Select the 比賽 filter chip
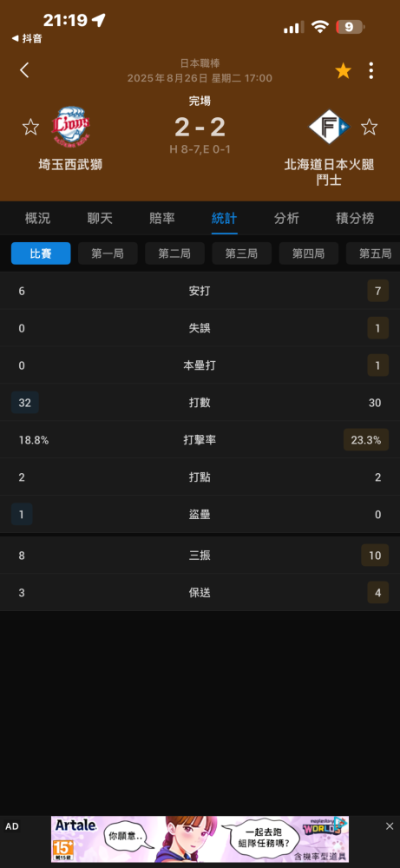This screenshot has height=868, width=400. (x=41, y=253)
